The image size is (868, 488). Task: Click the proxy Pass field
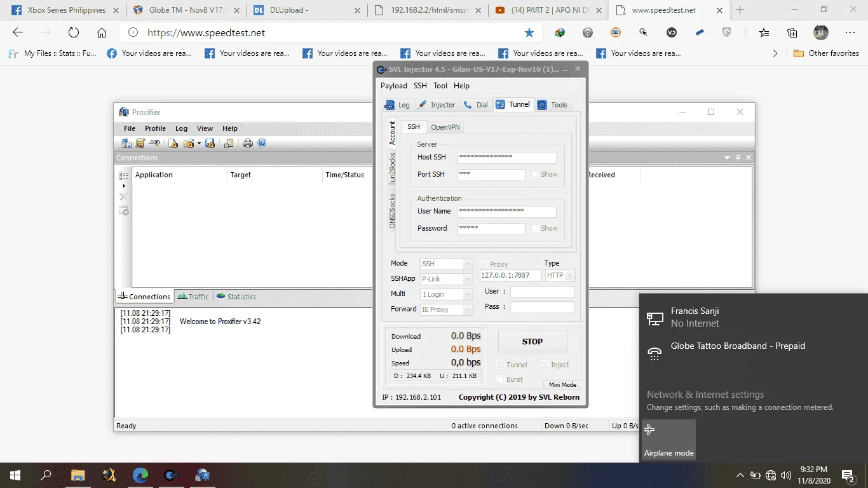[x=542, y=307]
